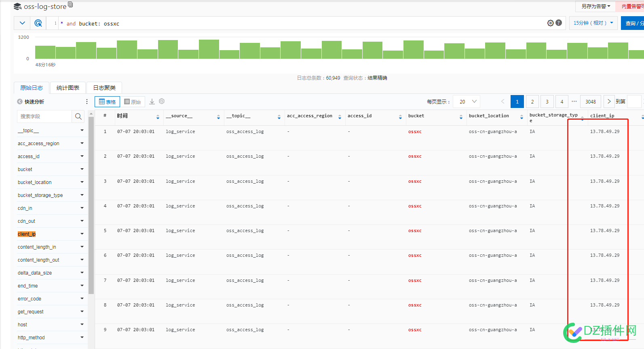Open quick analysis more options menu
Viewport: 644px width, 349px height.
point(87,102)
